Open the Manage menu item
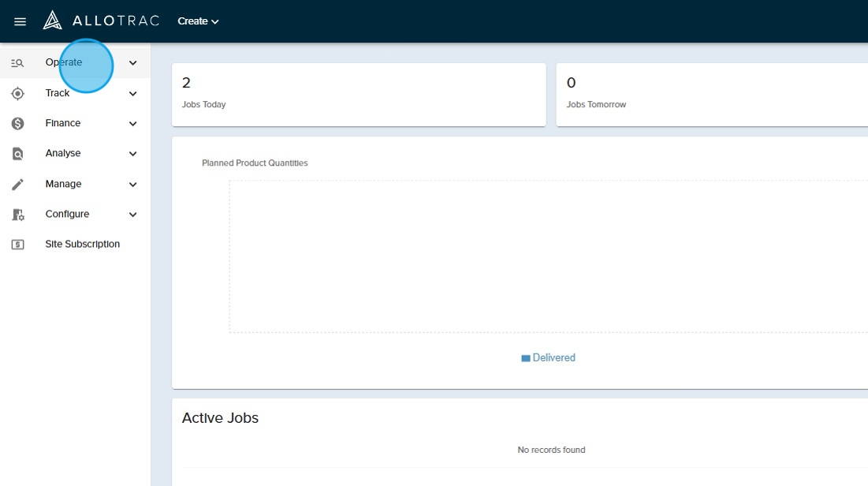This screenshot has height=486, width=868. point(63,184)
